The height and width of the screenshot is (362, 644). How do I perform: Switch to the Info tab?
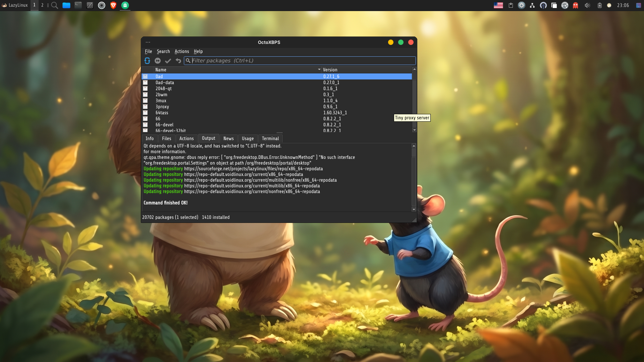pos(150,138)
